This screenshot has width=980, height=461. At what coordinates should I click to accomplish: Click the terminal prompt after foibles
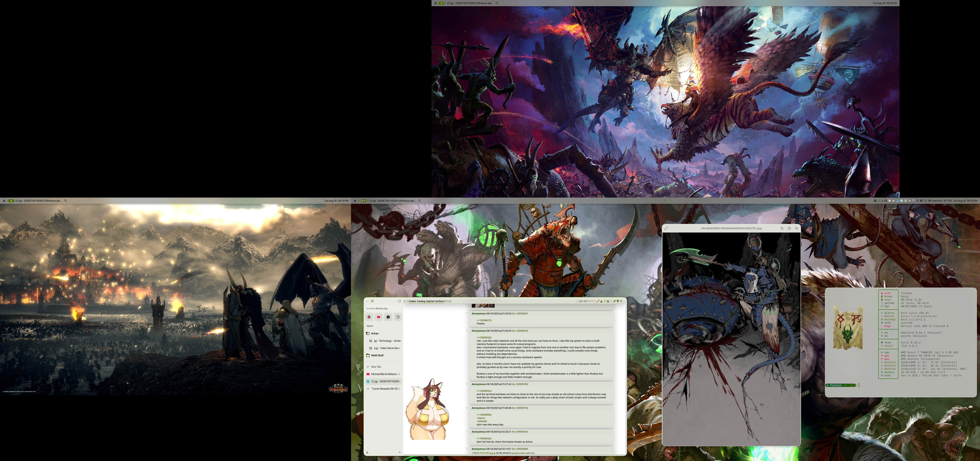tap(859, 385)
